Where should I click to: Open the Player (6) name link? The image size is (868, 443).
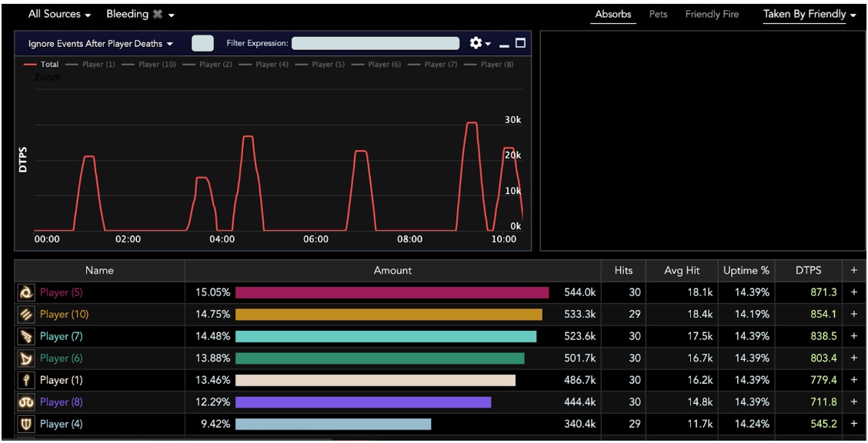(x=61, y=358)
